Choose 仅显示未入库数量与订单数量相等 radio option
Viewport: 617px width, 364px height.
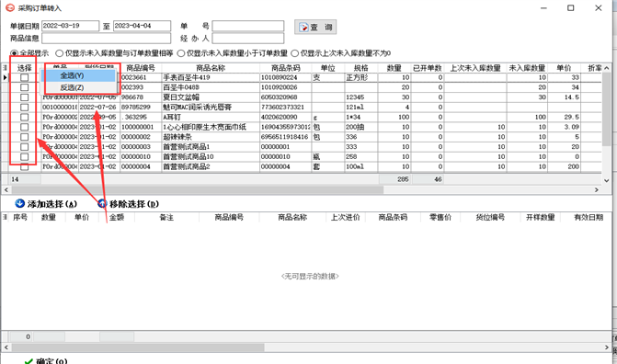[60, 52]
